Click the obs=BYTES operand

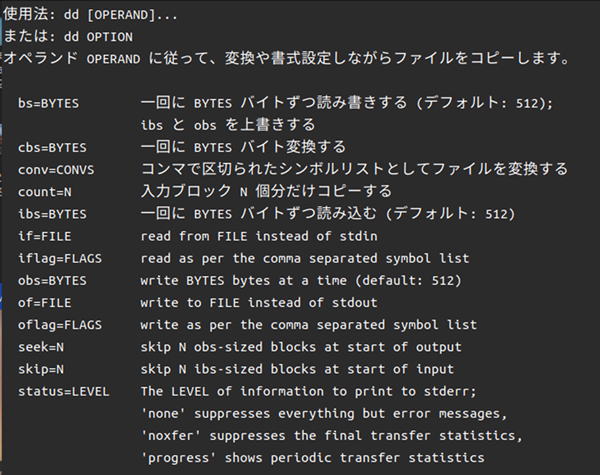[x=52, y=280]
